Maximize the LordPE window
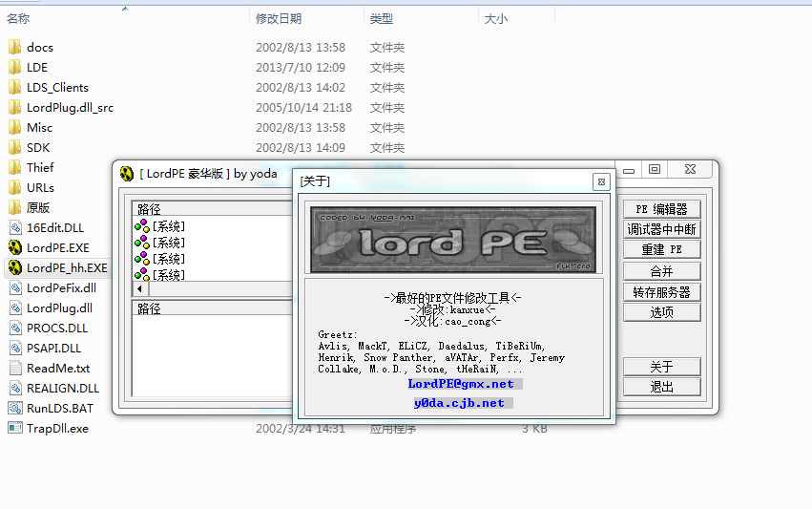812x509 pixels. [655, 169]
